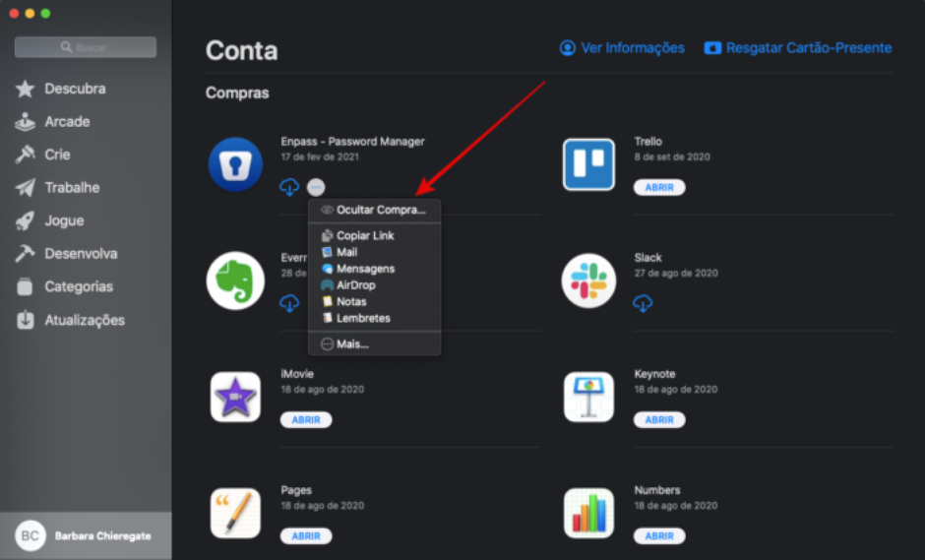Click the Numbers chart app icon
925x560 pixels.
588,514
